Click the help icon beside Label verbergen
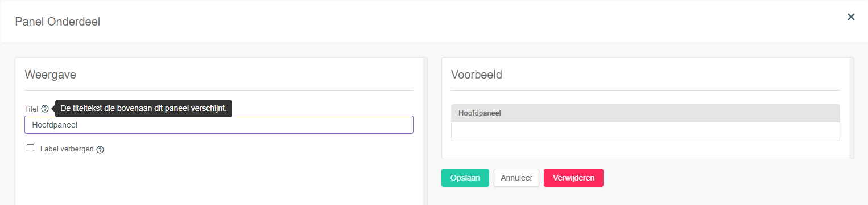Viewport: 868px width, 205px height. tap(100, 150)
